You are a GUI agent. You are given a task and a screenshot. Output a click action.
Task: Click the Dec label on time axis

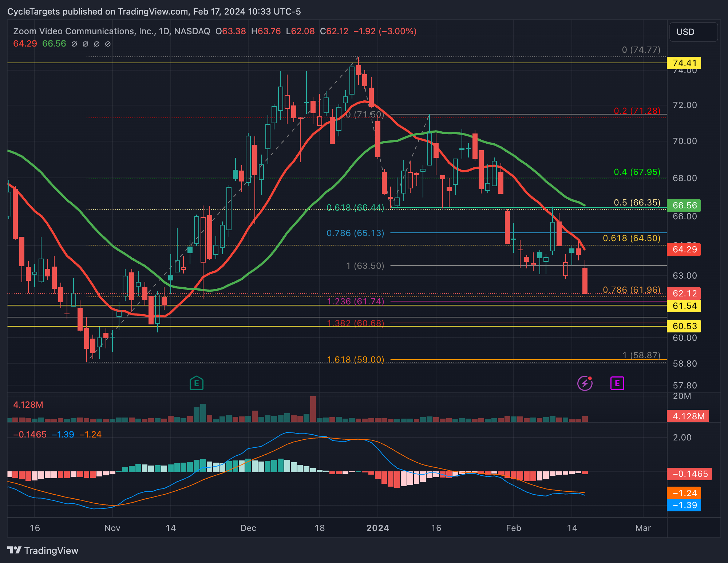coord(248,528)
